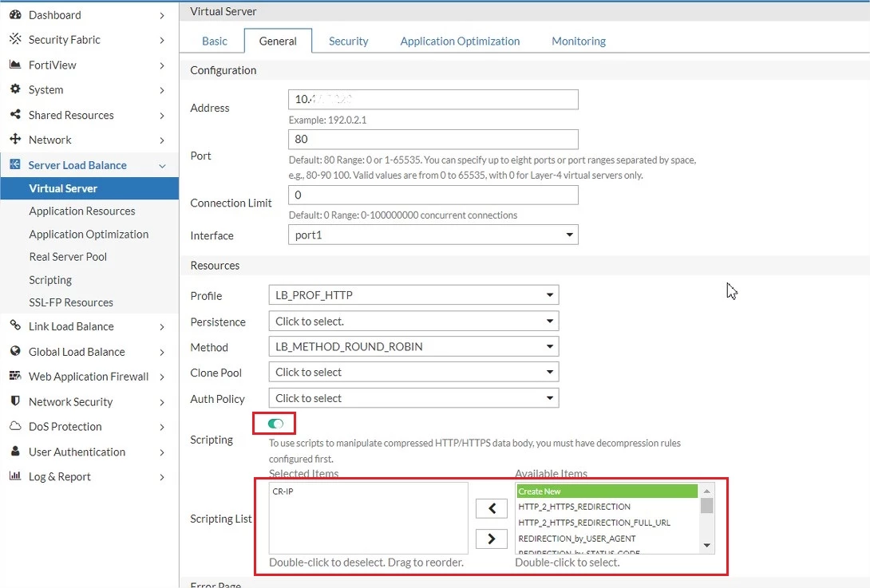Image resolution: width=870 pixels, height=588 pixels.
Task: Click the DoS Protection cloud icon
Action: tap(15, 426)
